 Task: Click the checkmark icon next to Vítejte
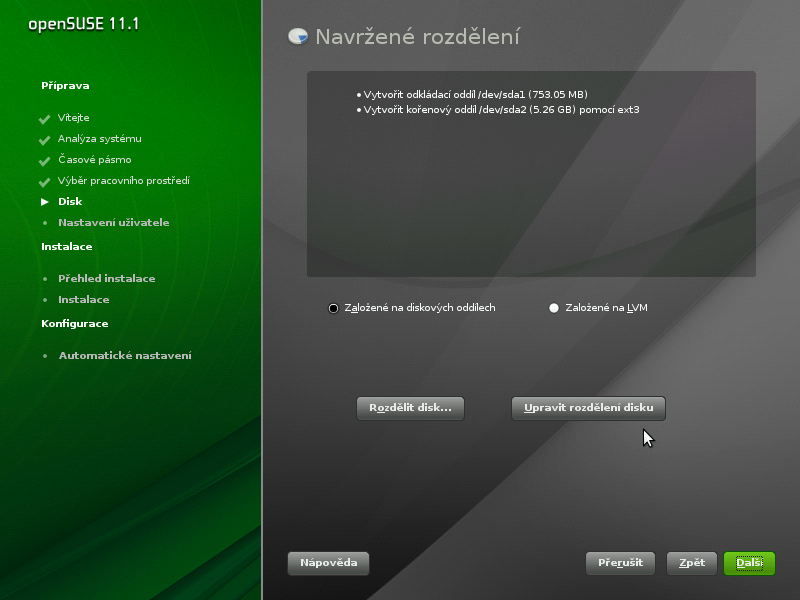point(44,119)
